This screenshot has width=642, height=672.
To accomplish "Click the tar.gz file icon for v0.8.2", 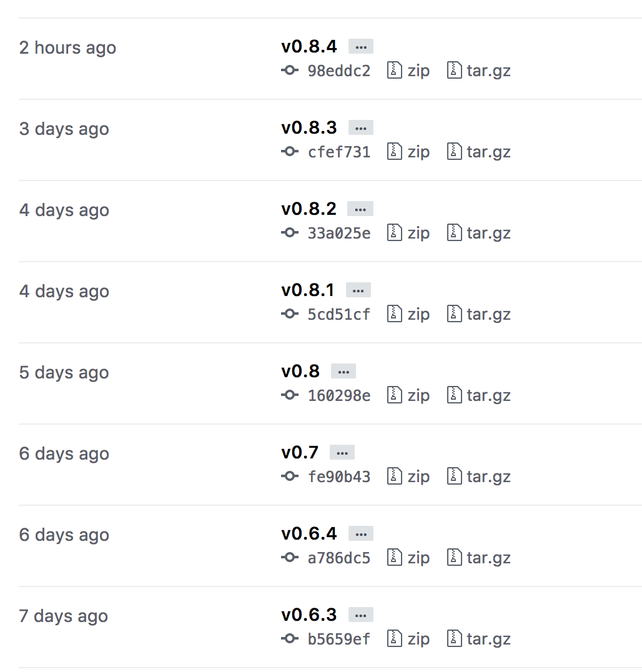I will point(455,233).
